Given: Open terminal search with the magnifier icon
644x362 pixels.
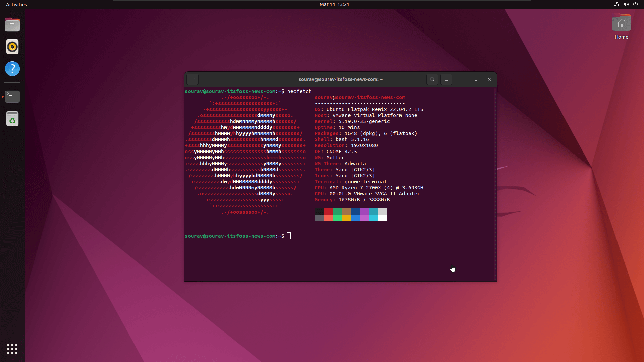Looking at the screenshot, I should (x=432, y=79).
